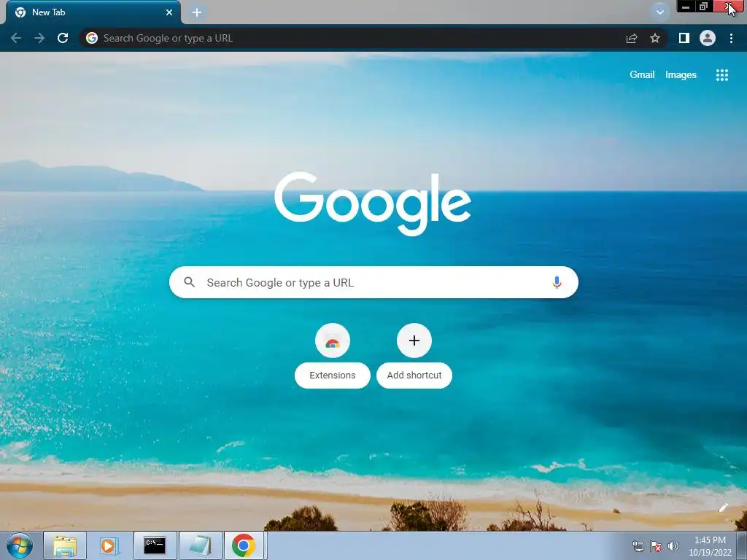Go forward with the forward arrow

pyautogui.click(x=39, y=38)
